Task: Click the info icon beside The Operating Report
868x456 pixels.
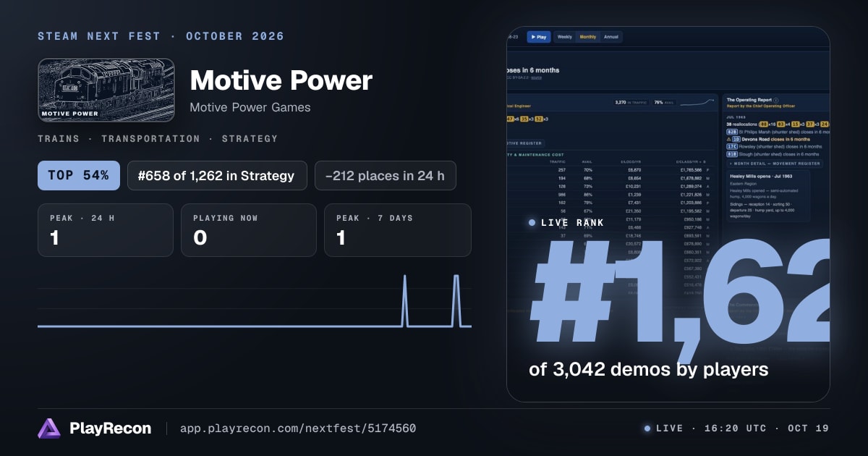Action: (775, 100)
